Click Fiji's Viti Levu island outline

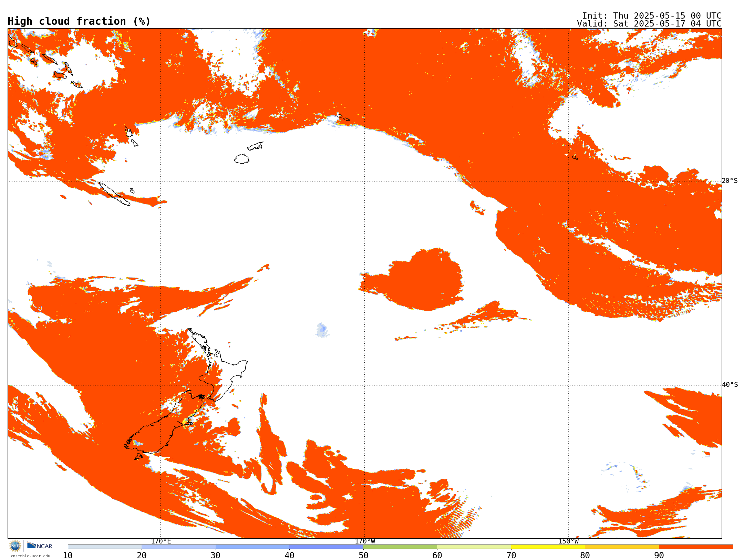[242, 159]
